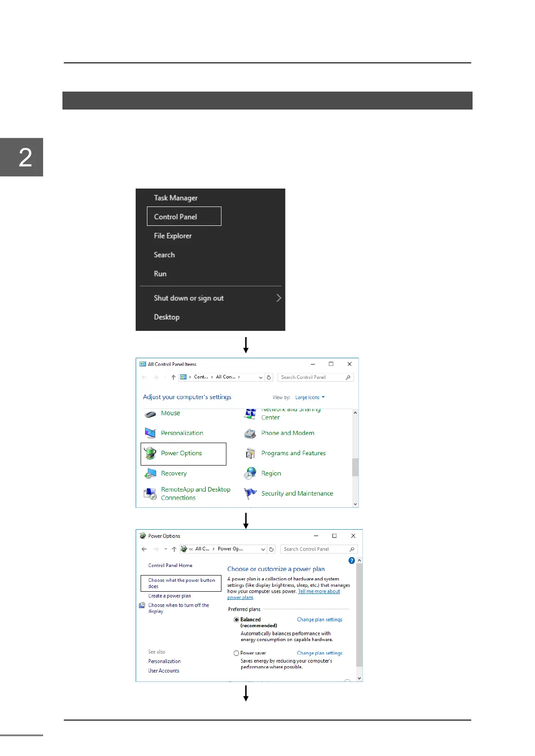Click the All Con... breadcrumb in the address bar
535x756 pixels.
point(225,377)
